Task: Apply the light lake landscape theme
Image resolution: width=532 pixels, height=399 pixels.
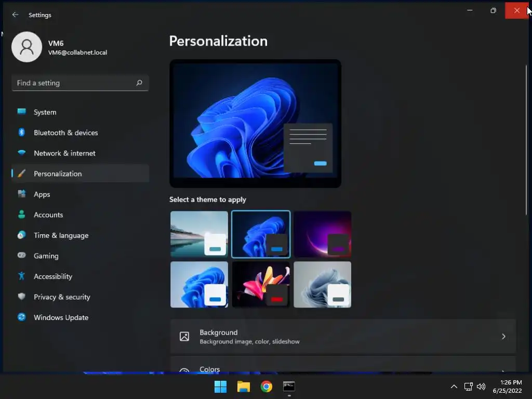Action: [x=199, y=234]
